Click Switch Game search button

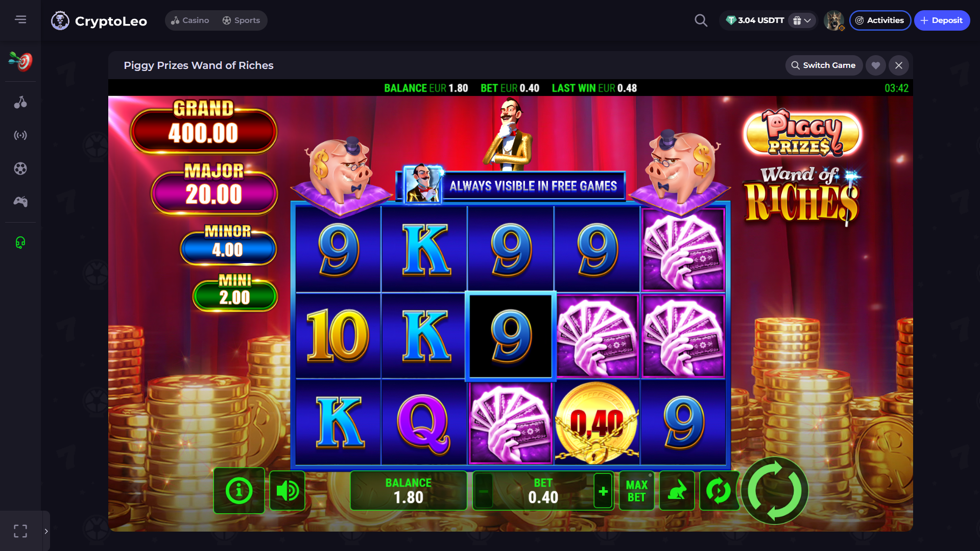[x=823, y=65]
